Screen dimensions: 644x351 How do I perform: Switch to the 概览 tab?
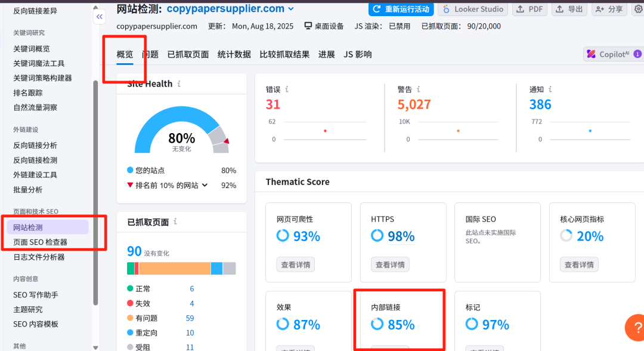tap(125, 54)
